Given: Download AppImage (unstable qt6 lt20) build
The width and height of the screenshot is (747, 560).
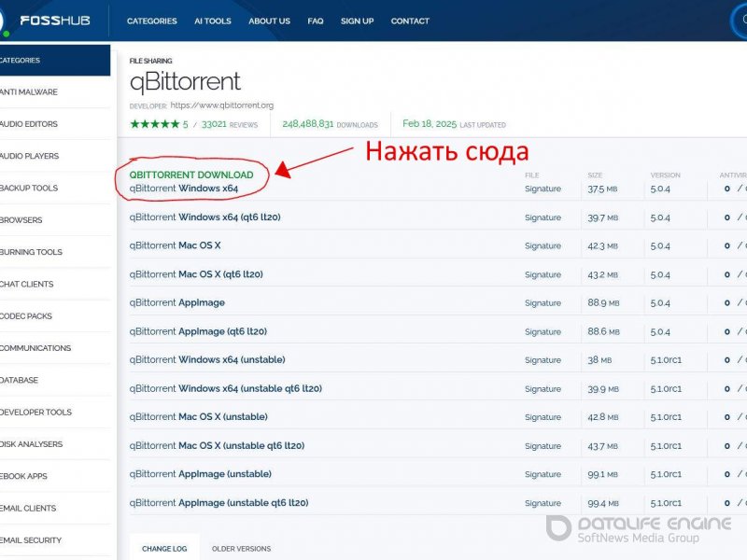Looking at the screenshot, I should (219, 503).
